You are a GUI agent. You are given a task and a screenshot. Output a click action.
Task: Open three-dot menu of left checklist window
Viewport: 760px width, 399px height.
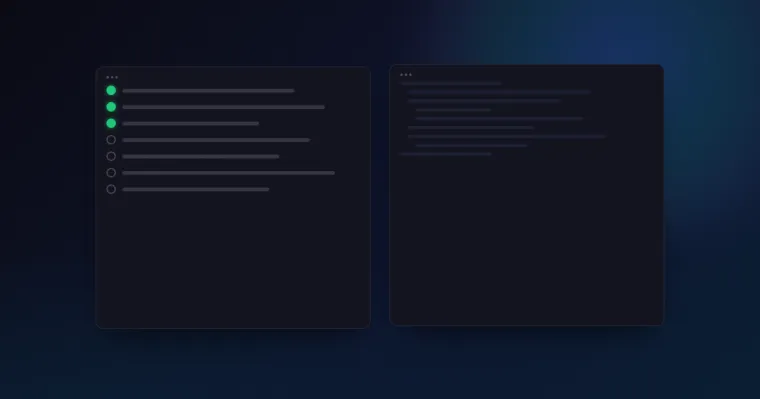click(x=112, y=77)
